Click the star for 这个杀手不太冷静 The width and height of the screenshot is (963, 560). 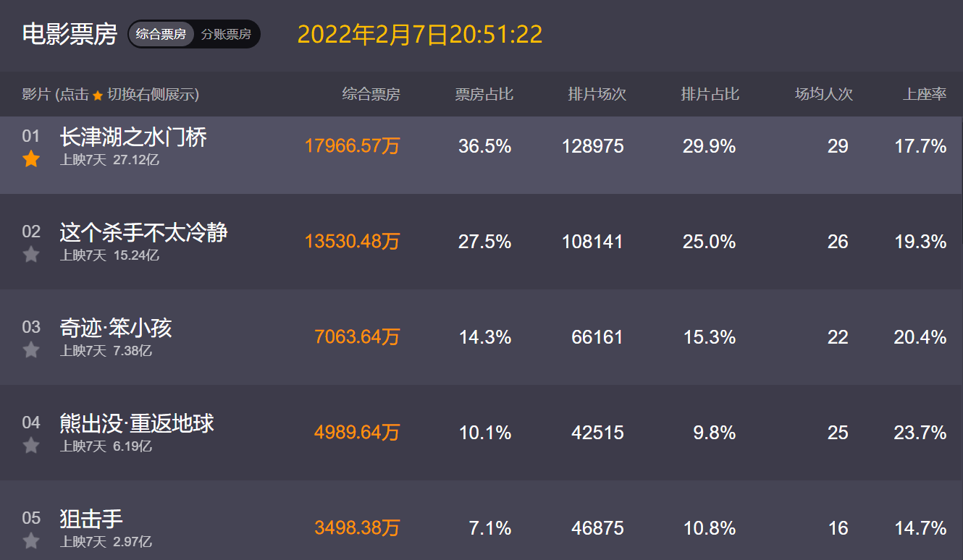click(31, 255)
